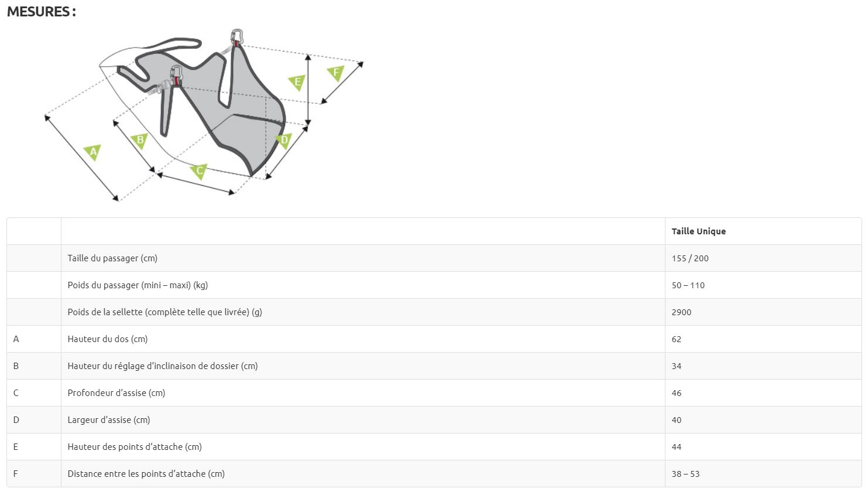
Task: Click Hauteur des points d'attache row
Action: pyautogui.click(x=434, y=447)
